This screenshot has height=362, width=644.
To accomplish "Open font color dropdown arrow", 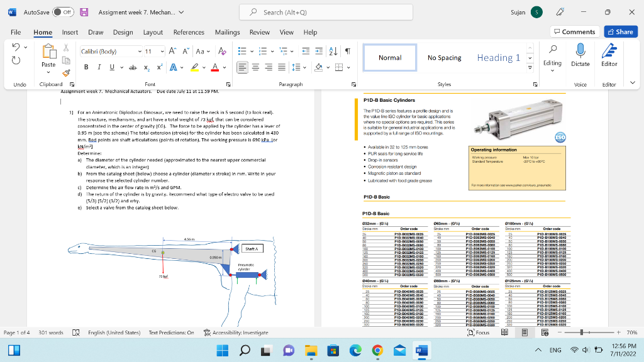I will point(225,67).
